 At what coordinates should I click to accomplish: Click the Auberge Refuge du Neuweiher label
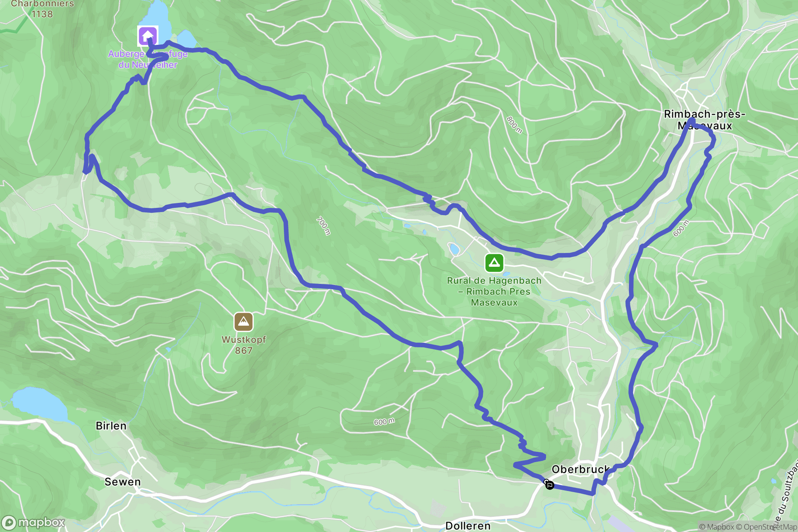148,59
